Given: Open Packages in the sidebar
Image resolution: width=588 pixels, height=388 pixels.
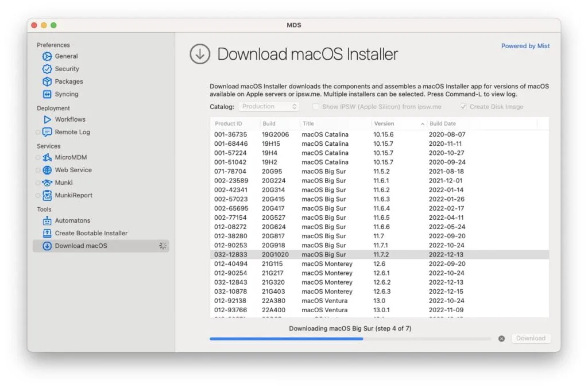Looking at the screenshot, I should (x=69, y=82).
